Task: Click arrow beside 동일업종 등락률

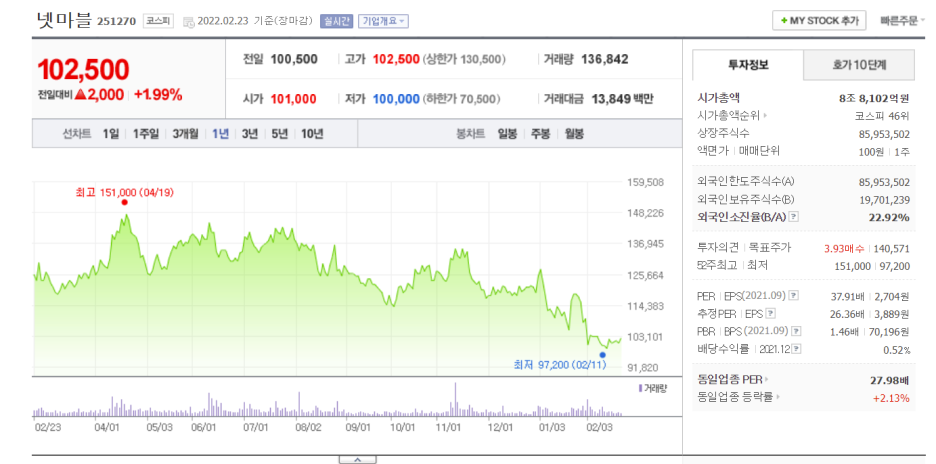Action: pos(778,397)
